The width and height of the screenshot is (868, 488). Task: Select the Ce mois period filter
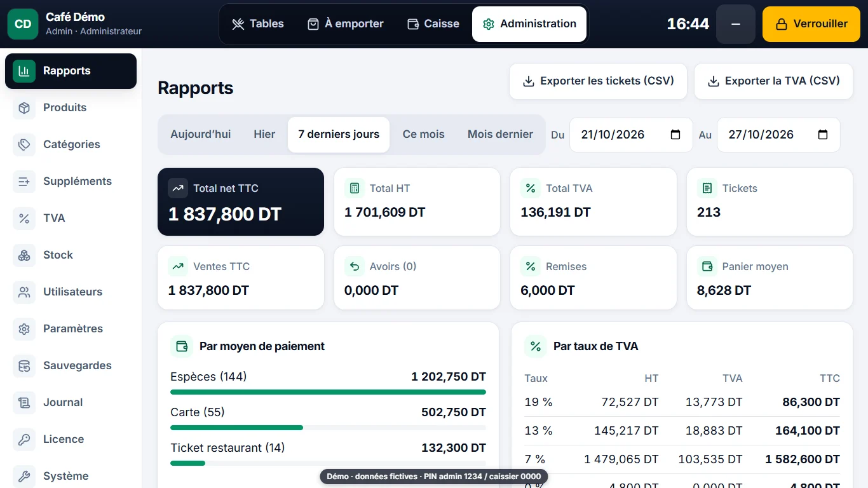[x=424, y=135]
